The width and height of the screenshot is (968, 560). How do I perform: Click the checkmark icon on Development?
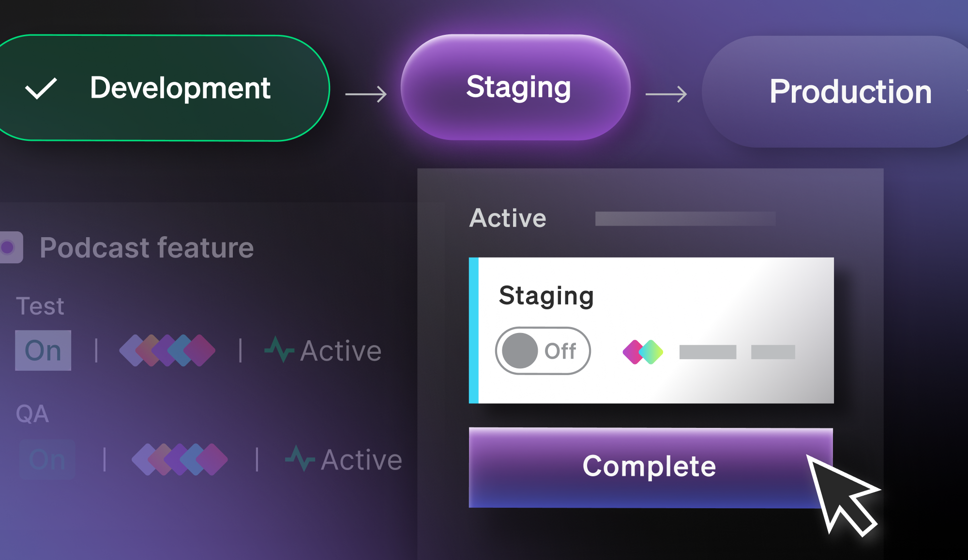tap(41, 89)
